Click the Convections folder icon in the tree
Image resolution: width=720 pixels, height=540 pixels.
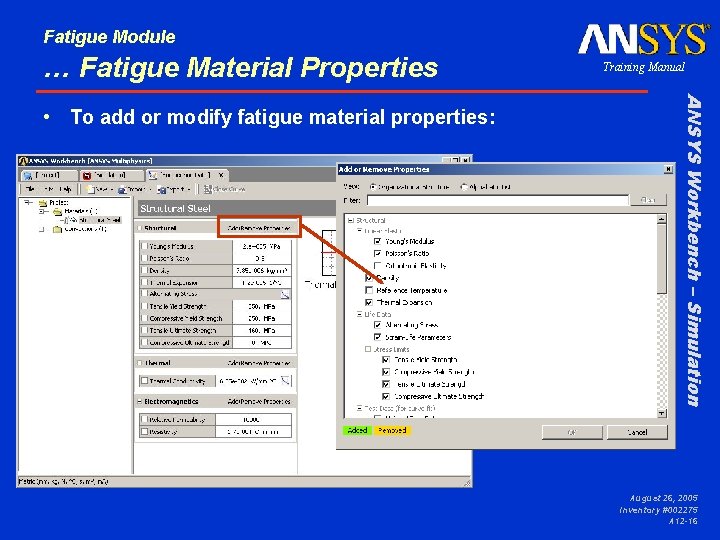click(x=57, y=229)
